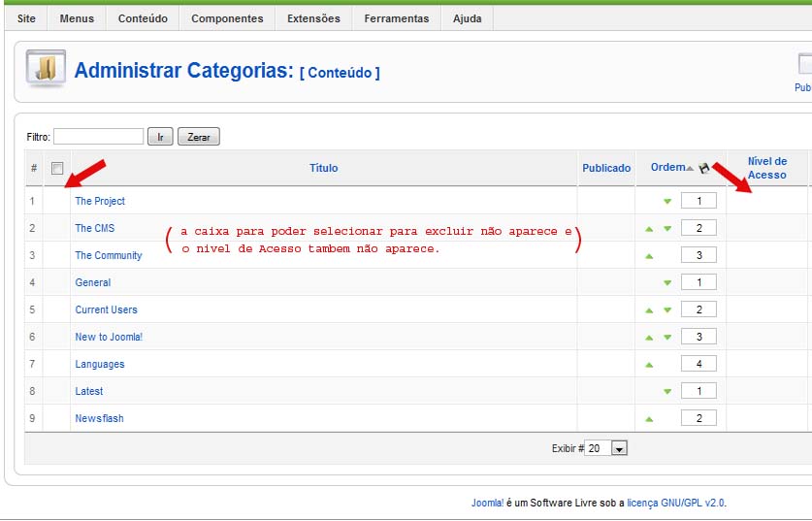Open the Latest category
This screenshot has width=812, height=521.
[x=89, y=391]
